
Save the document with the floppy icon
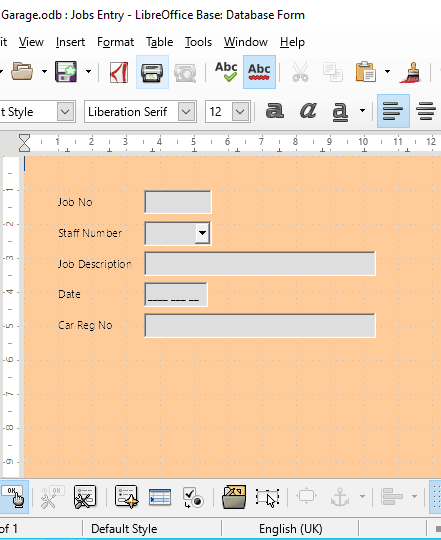[66, 72]
